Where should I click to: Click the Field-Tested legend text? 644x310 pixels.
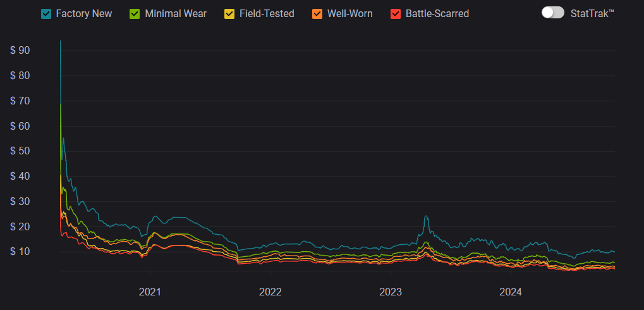(x=267, y=13)
